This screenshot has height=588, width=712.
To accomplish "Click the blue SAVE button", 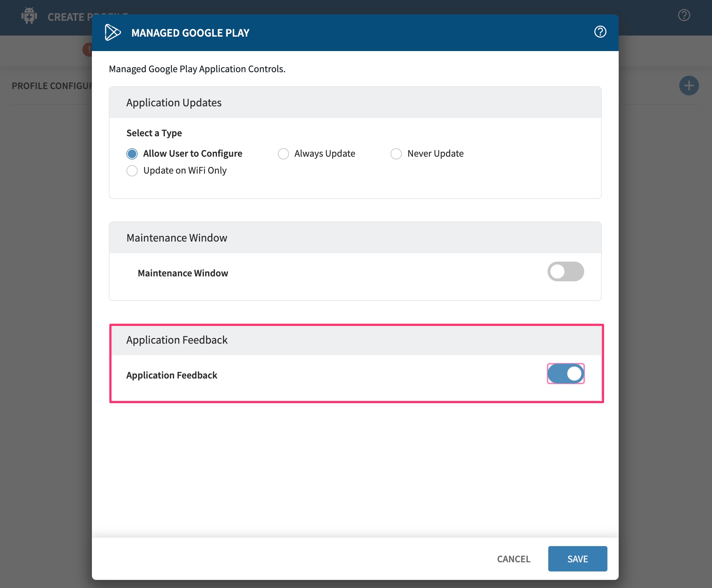I will [x=577, y=559].
